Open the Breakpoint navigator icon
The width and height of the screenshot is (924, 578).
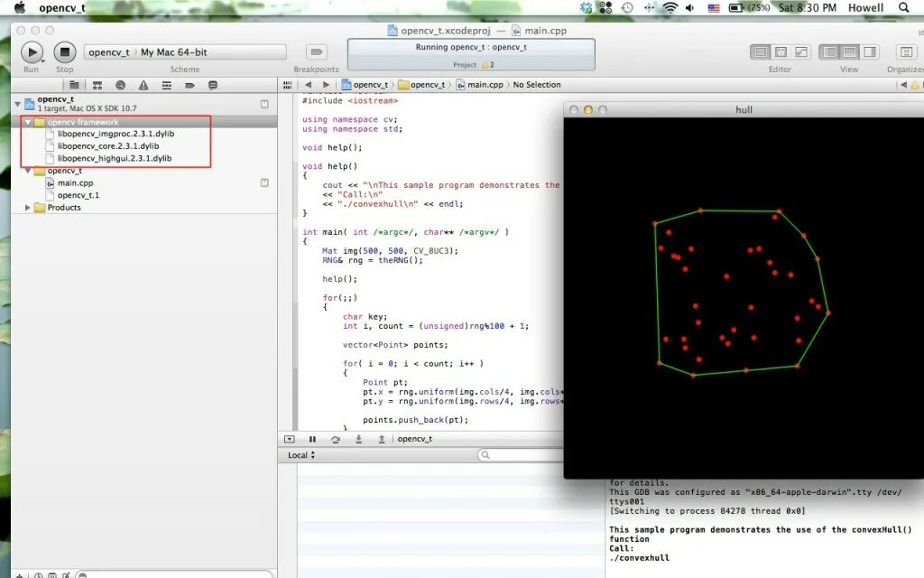click(x=189, y=86)
